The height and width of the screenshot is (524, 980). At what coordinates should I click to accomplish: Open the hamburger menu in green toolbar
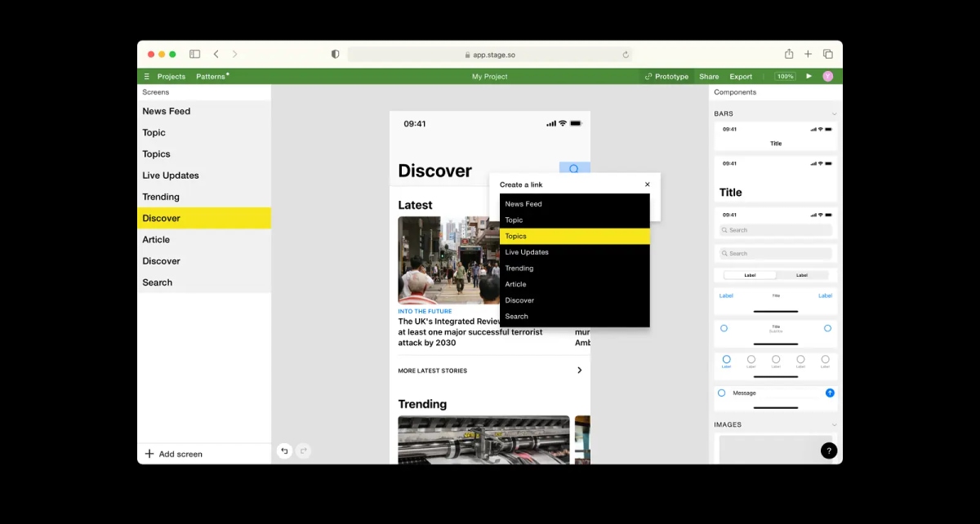(x=147, y=77)
